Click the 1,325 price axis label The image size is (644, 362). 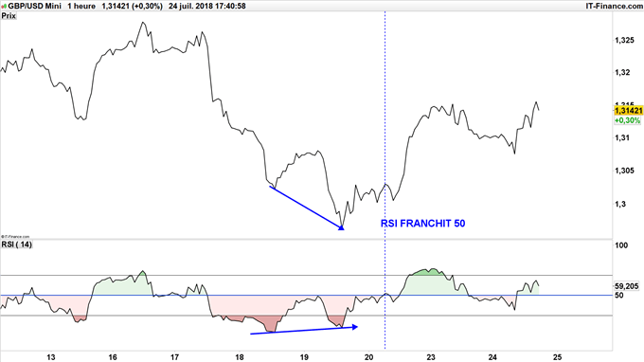[624, 40]
